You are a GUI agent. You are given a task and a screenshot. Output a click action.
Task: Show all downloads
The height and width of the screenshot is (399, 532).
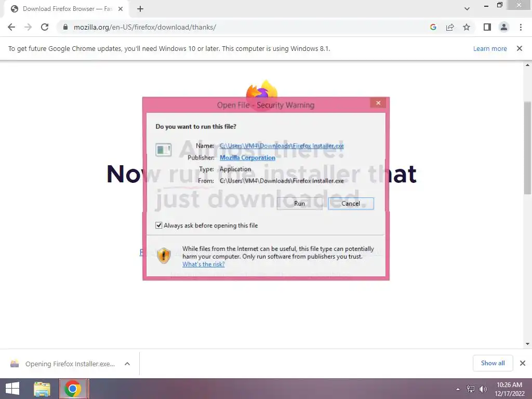pyautogui.click(x=493, y=363)
